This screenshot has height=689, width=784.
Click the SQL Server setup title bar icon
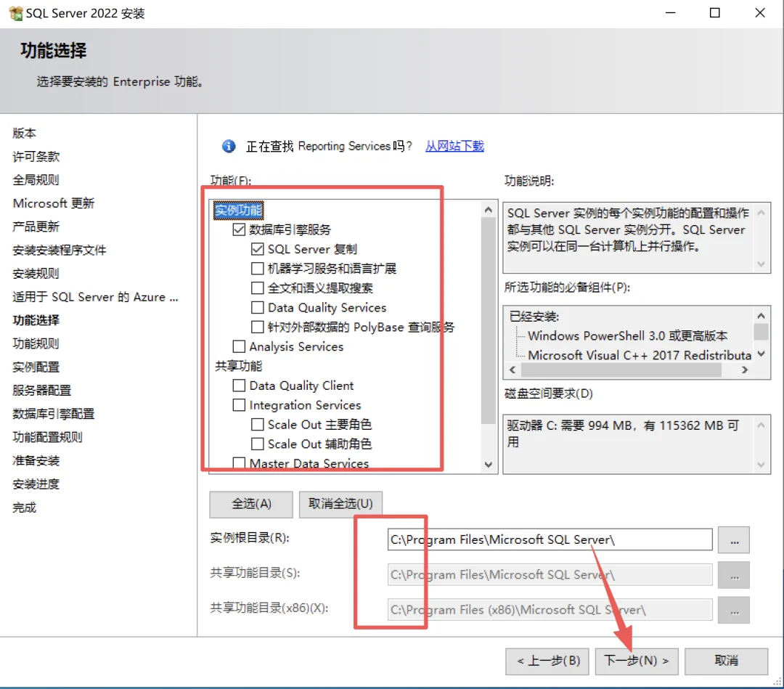coord(15,14)
